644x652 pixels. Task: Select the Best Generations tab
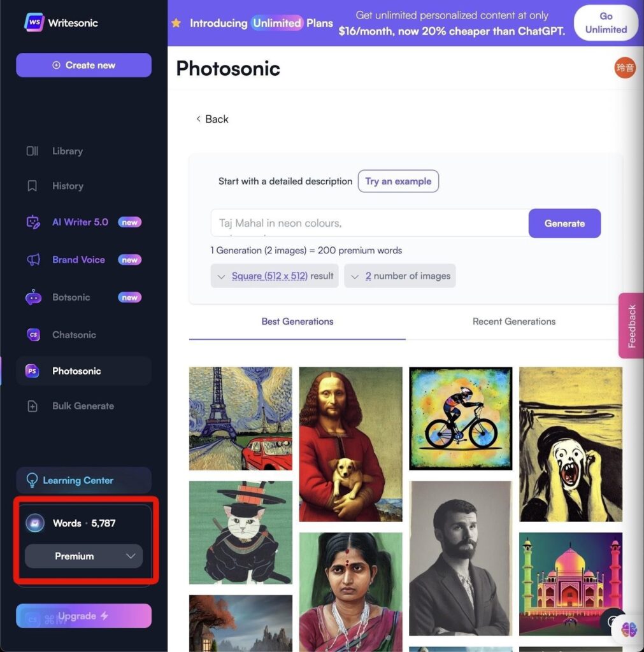pyautogui.click(x=297, y=322)
